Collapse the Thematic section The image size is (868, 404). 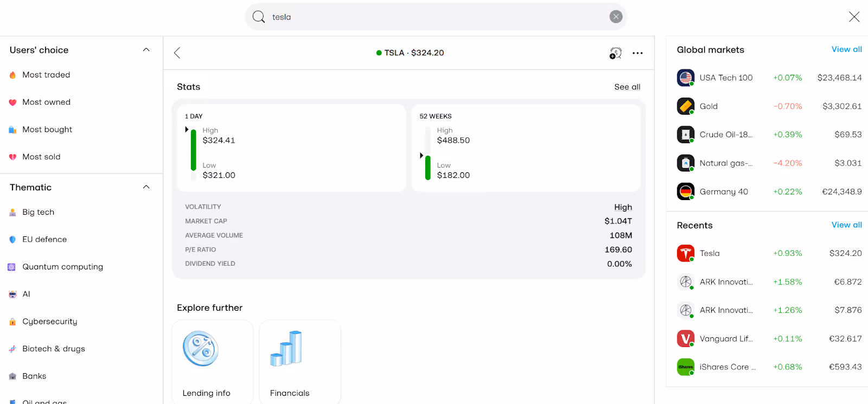coord(146,187)
